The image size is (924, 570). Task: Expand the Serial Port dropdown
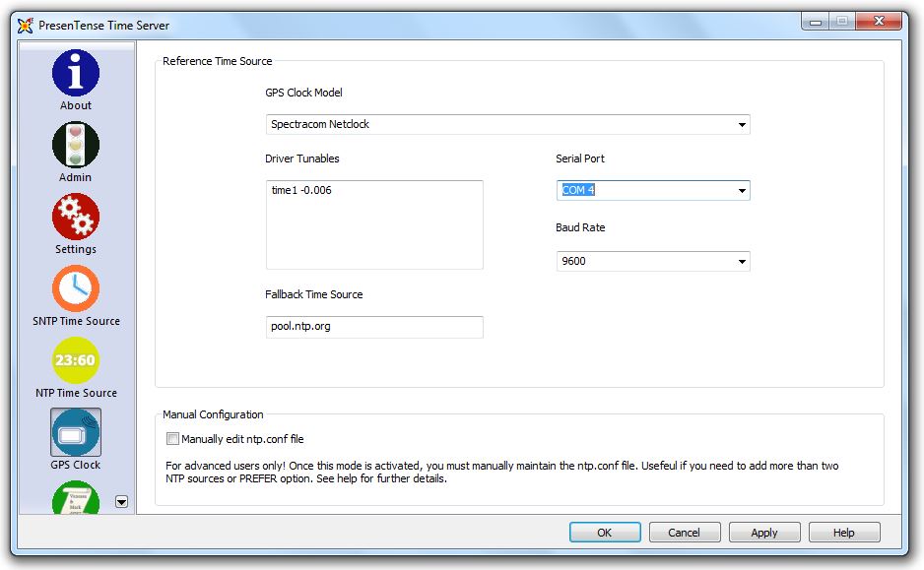tap(741, 190)
